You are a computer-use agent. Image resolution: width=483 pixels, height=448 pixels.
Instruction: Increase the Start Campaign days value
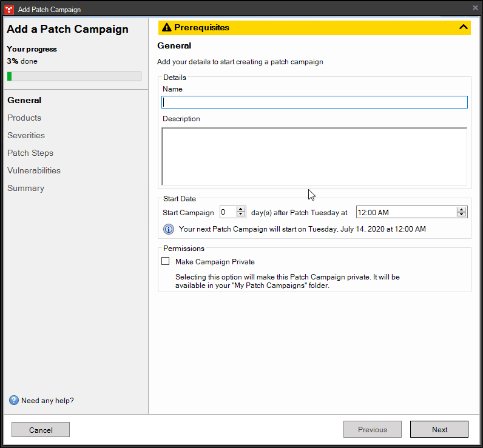241,210
